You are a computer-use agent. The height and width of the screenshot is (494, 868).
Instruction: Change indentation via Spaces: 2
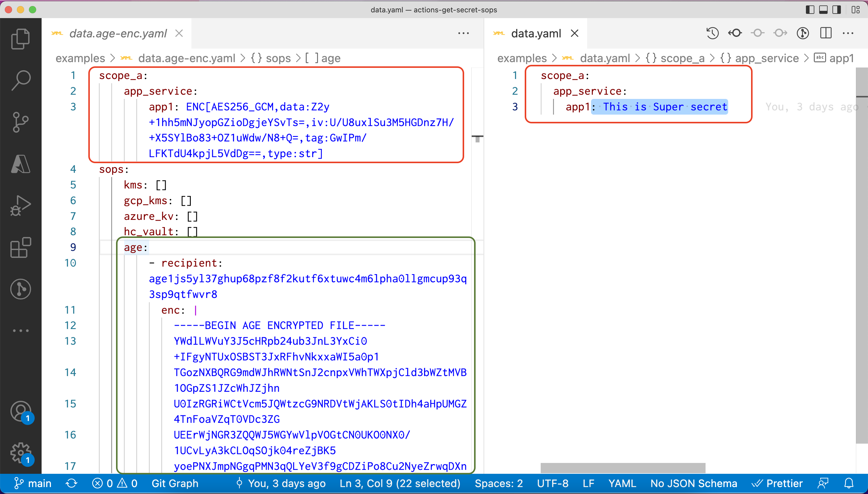[x=498, y=483]
